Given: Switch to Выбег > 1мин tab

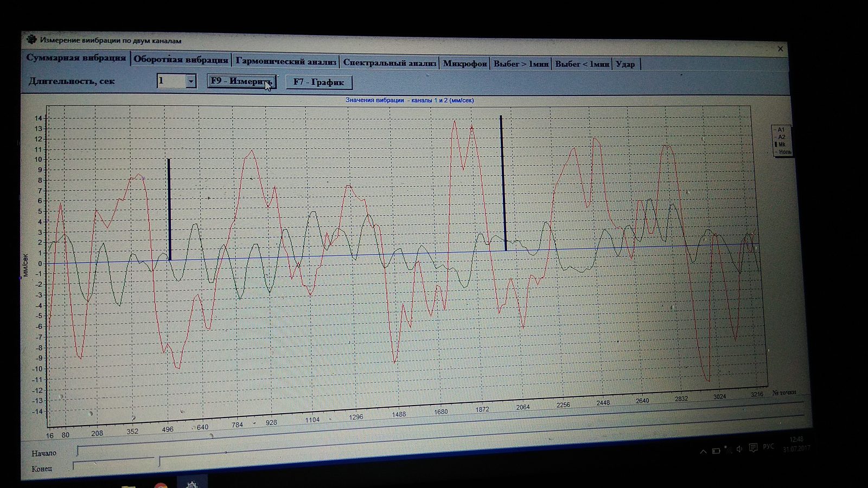Looking at the screenshot, I should coord(521,64).
